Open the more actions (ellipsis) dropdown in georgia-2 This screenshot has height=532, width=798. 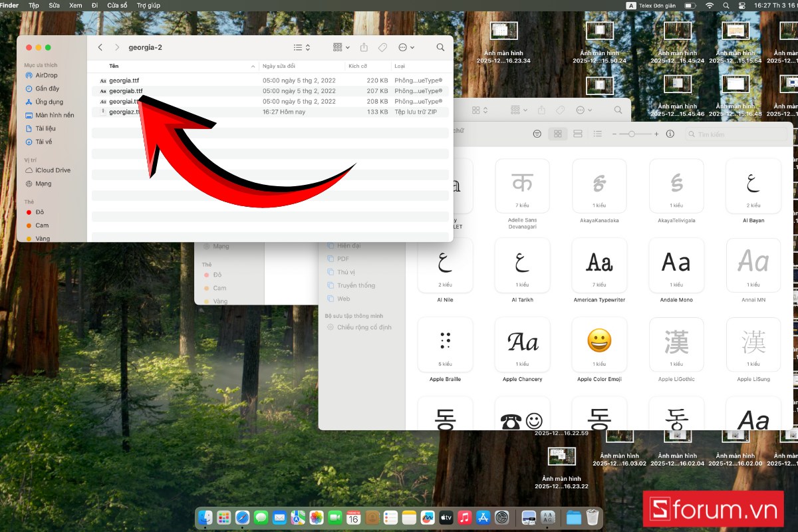406,47
